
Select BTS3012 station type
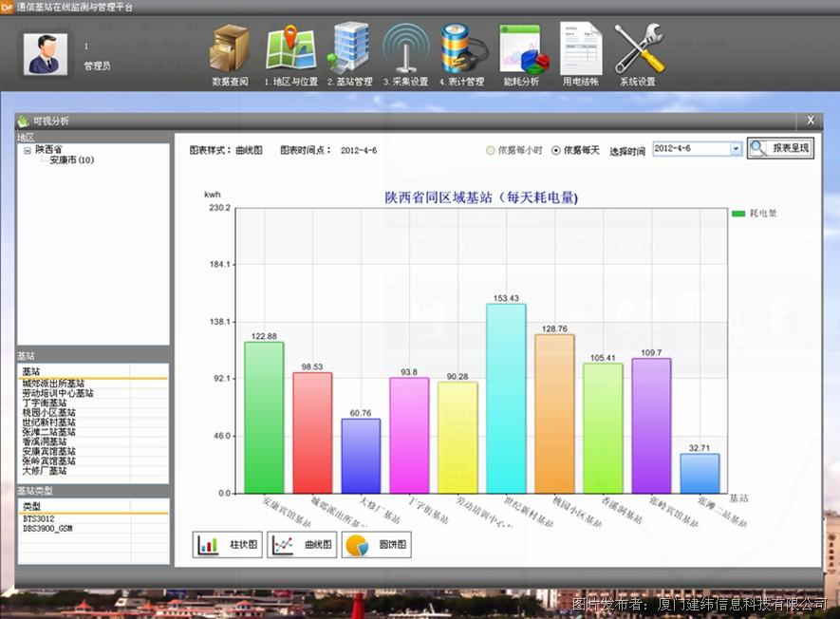39,518
